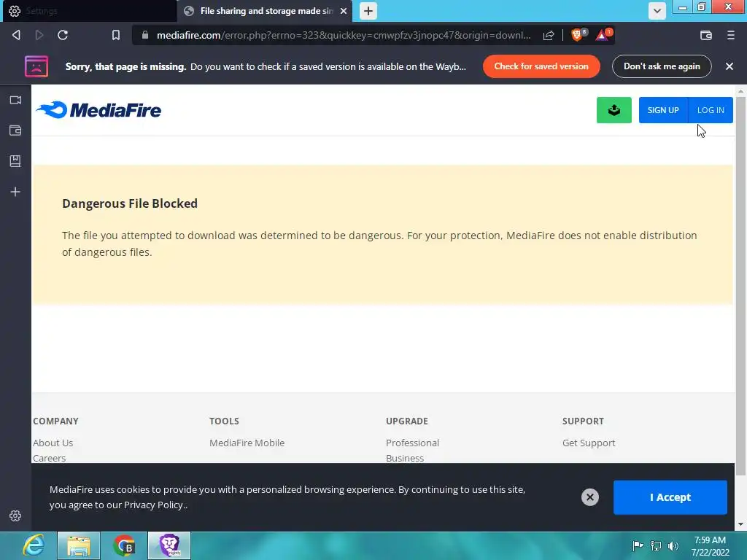Open the MediaFire Mobile link
The image size is (747, 560).
(x=247, y=443)
